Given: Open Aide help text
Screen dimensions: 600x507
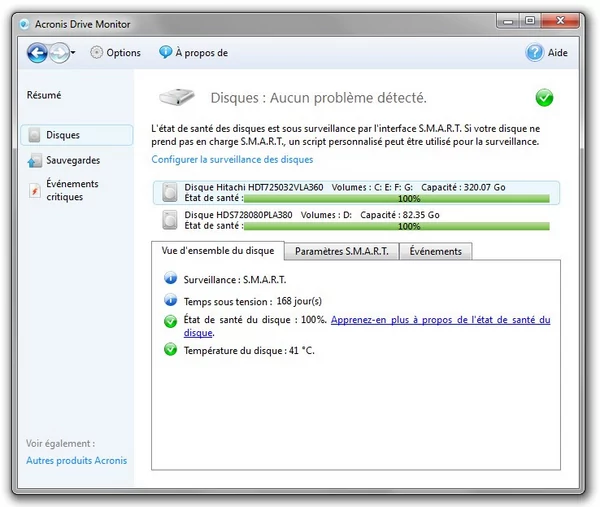Looking at the screenshot, I should click(x=558, y=53).
